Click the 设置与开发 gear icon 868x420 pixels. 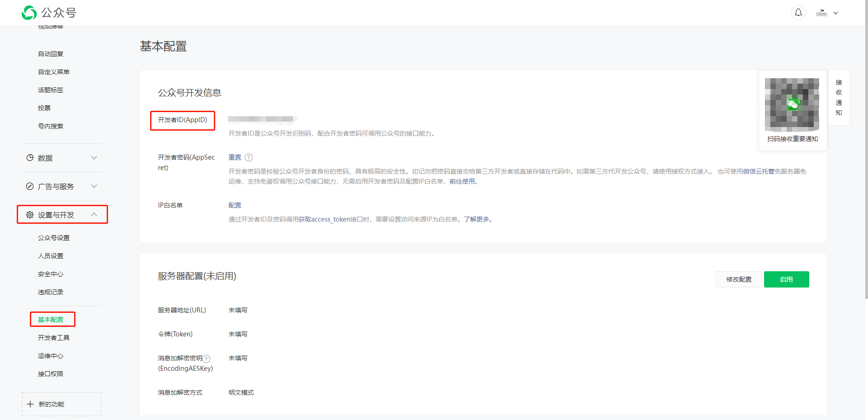click(x=30, y=215)
